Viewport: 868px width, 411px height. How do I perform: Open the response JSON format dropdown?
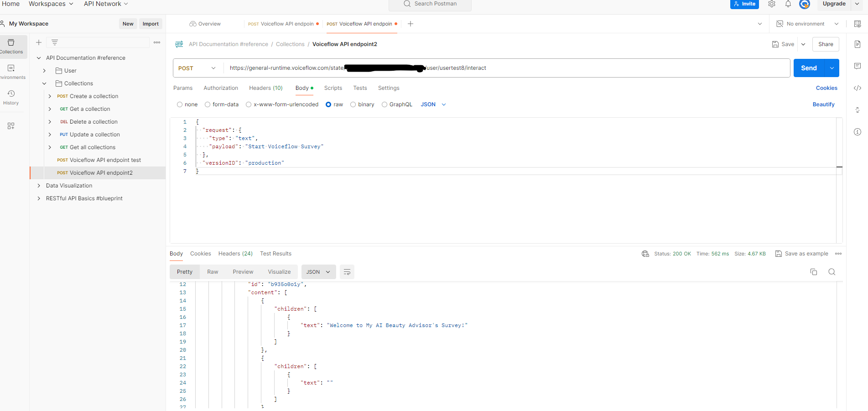[318, 272]
